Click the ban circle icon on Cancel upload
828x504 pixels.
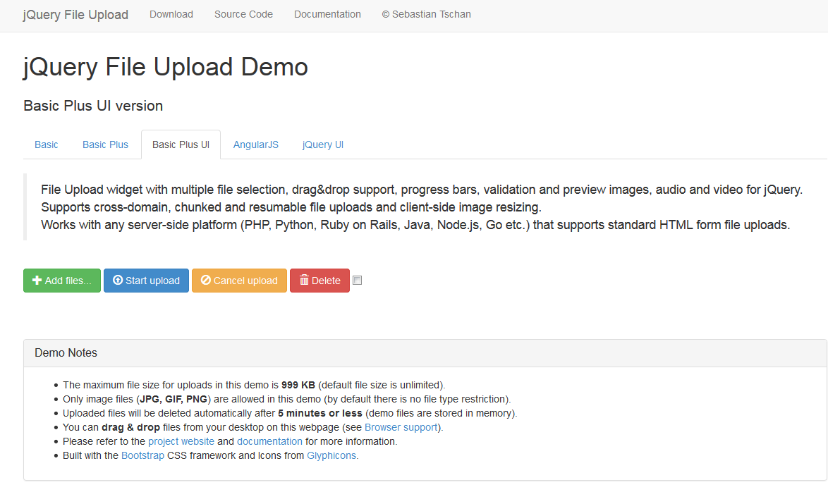click(x=206, y=281)
